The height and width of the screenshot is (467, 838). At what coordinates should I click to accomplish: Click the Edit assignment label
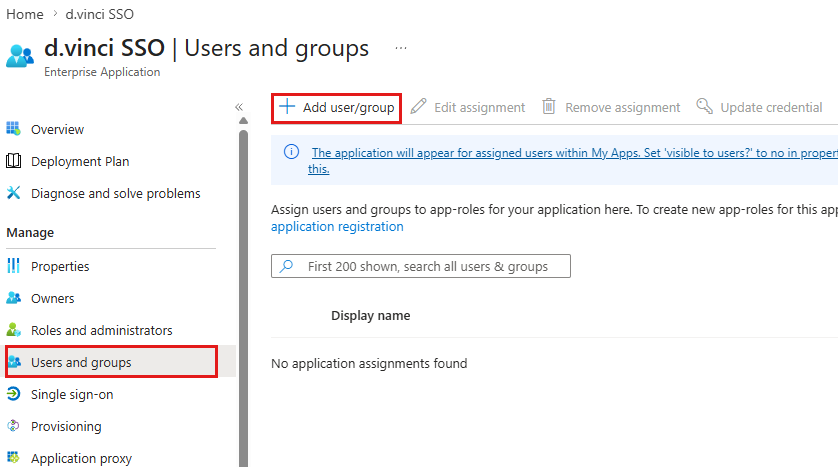click(479, 107)
